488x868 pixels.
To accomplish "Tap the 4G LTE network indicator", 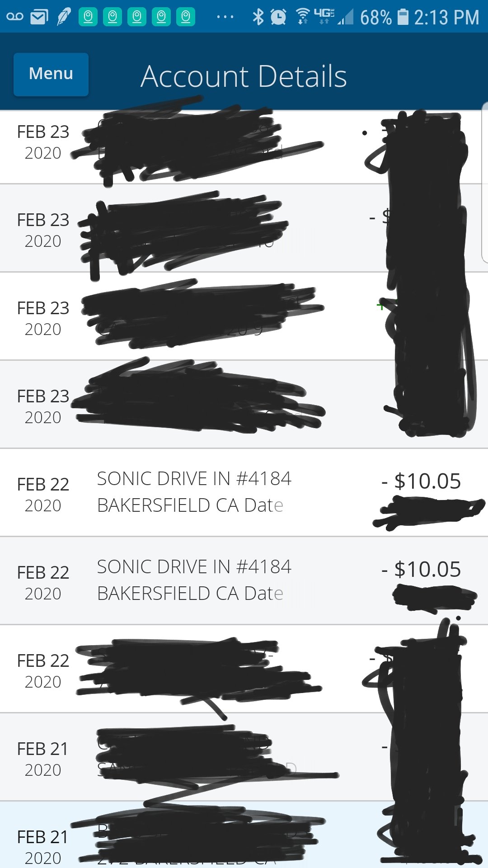I will (324, 16).
